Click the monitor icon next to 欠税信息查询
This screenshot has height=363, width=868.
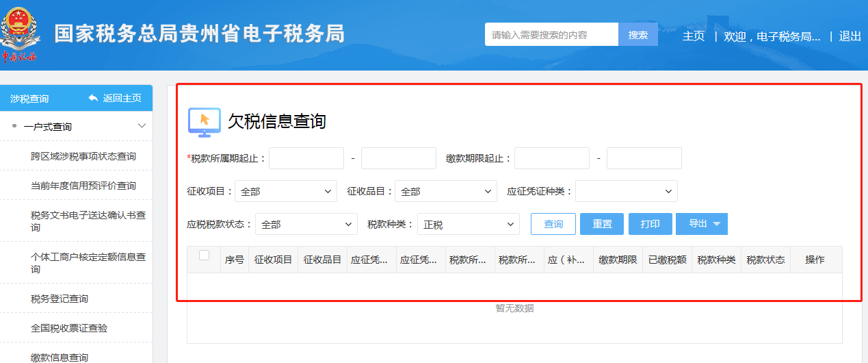pyautogui.click(x=204, y=122)
